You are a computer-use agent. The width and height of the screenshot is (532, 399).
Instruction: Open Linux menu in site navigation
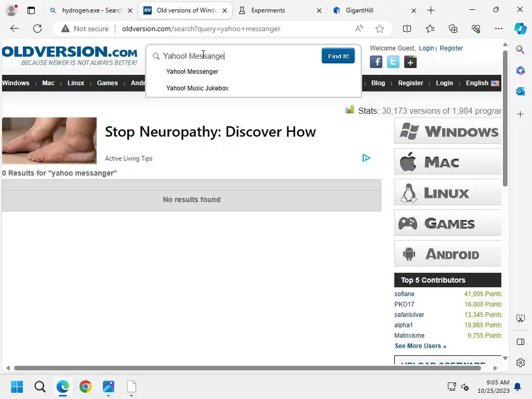[76, 83]
